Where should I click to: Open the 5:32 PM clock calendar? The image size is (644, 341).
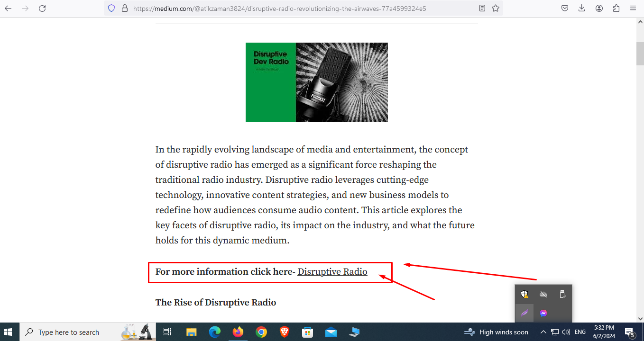click(x=604, y=332)
